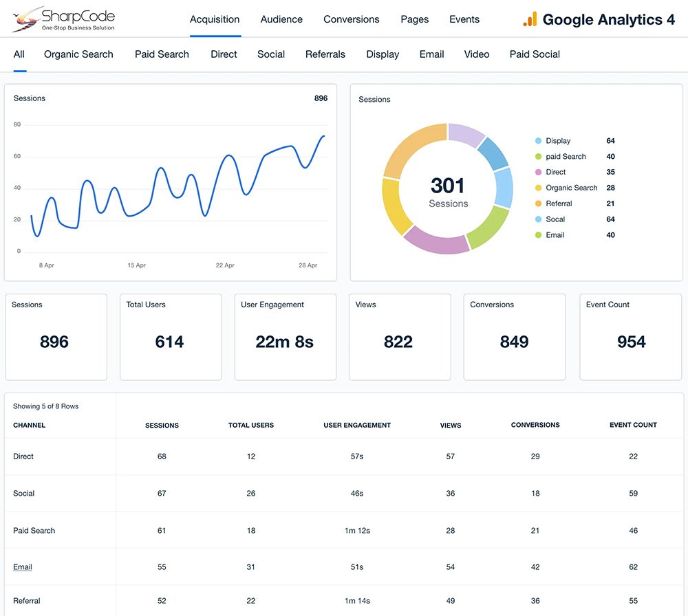The image size is (688, 616).
Task: Click the Google Analytics 4 bar-chart icon
Action: point(530,19)
